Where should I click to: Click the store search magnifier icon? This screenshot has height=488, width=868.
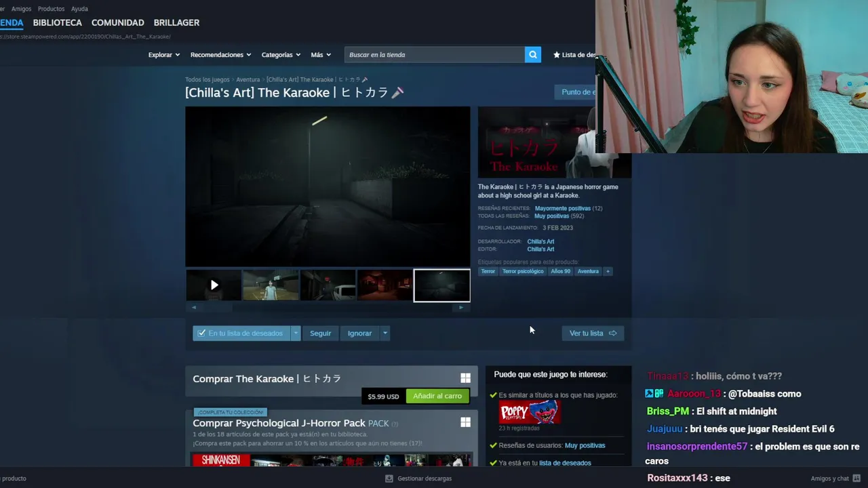click(533, 55)
